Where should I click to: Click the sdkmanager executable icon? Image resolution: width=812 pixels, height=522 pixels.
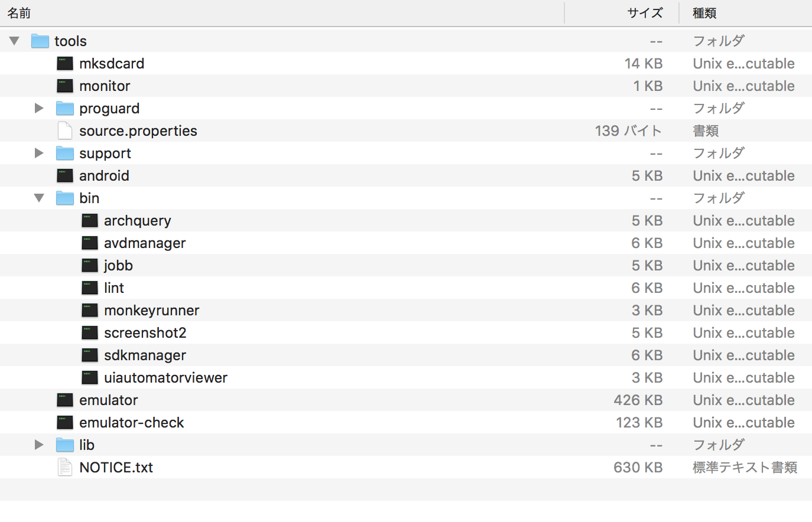click(x=90, y=355)
